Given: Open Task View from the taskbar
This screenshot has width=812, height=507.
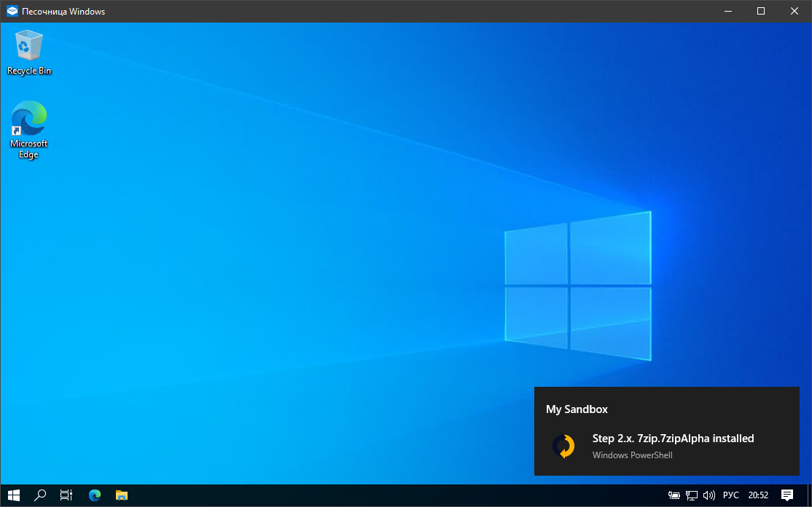Looking at the screenshot, I should point(66,495).
